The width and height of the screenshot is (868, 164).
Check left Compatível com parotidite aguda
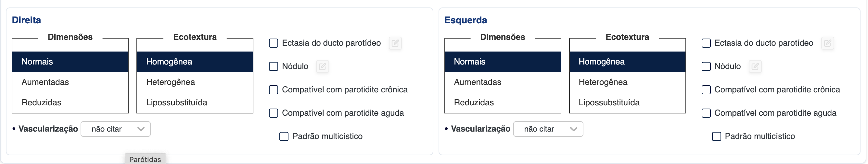click(706, 113)
